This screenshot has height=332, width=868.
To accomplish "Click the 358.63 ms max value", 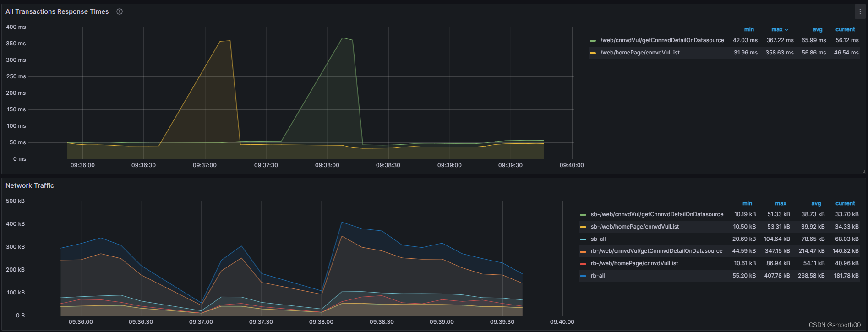I will pyautogui.click(x=780, y=53).
